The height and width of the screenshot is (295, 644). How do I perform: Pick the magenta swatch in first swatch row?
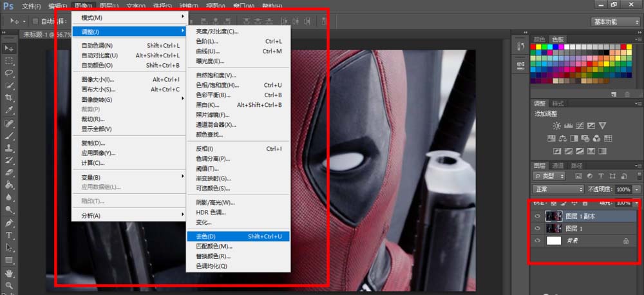[562, 47]
